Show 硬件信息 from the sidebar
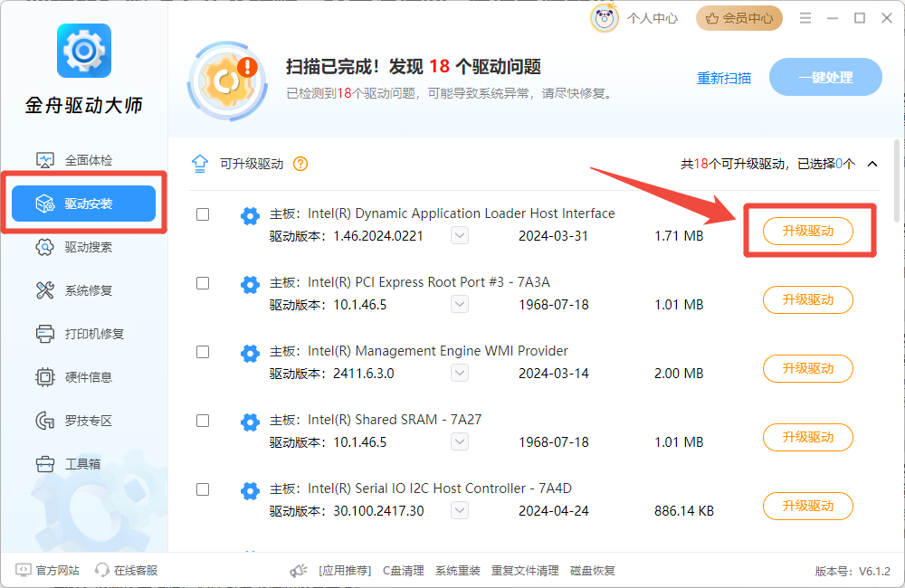The height and width of the screenshot is (588, 905). tap(83, 377)
